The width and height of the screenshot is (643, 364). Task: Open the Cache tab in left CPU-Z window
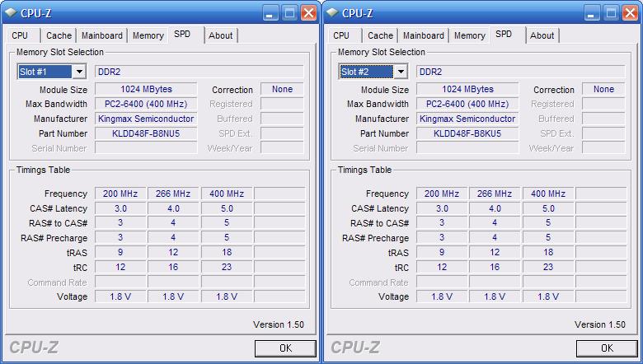click(x=59, y=35)
